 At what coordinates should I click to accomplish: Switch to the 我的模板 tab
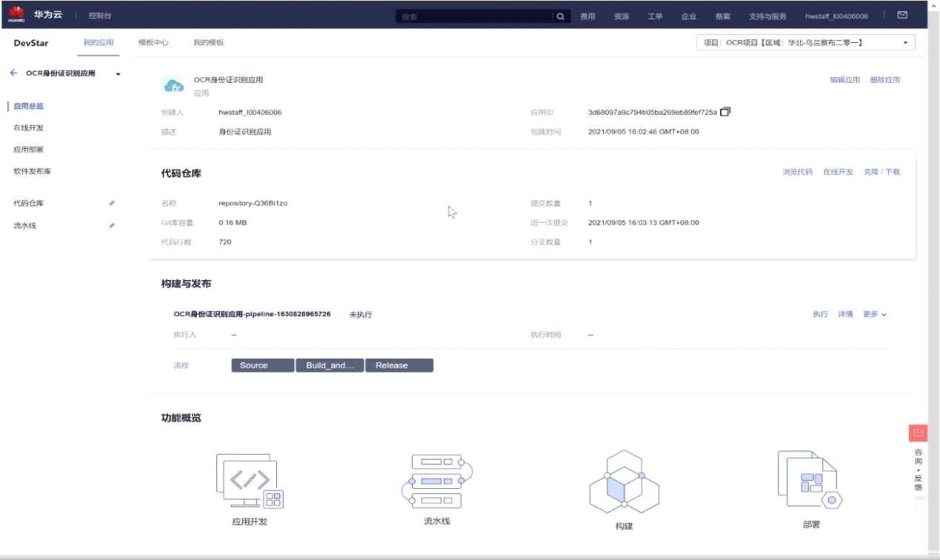pos(208,43)
